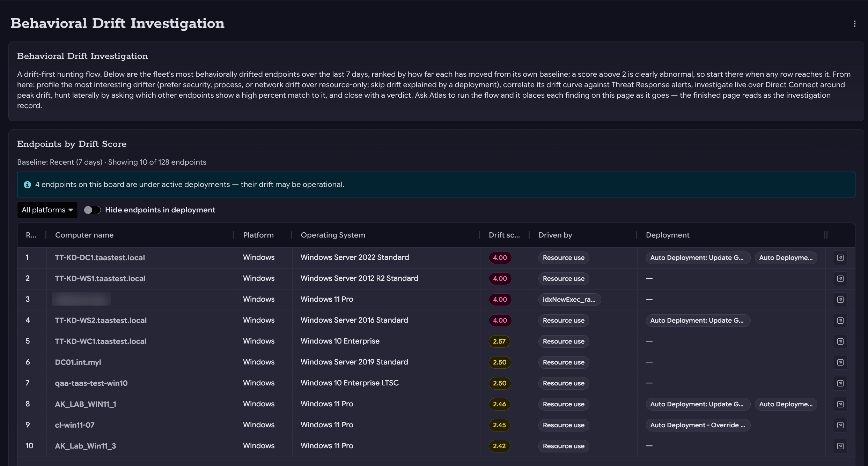This screenshot has width=868, height=466.
Task: Click the 2.57 drift score badge
Action: pos(499,341)
